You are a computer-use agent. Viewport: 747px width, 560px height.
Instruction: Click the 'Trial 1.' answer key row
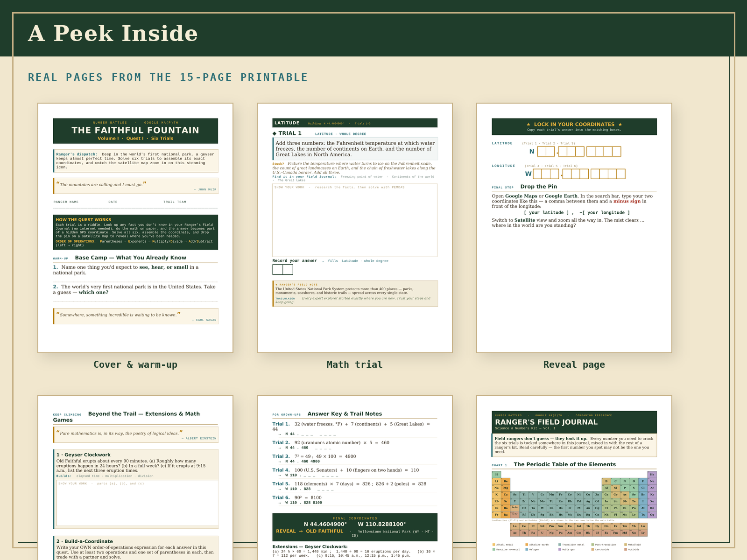click(x=355, y=429)
